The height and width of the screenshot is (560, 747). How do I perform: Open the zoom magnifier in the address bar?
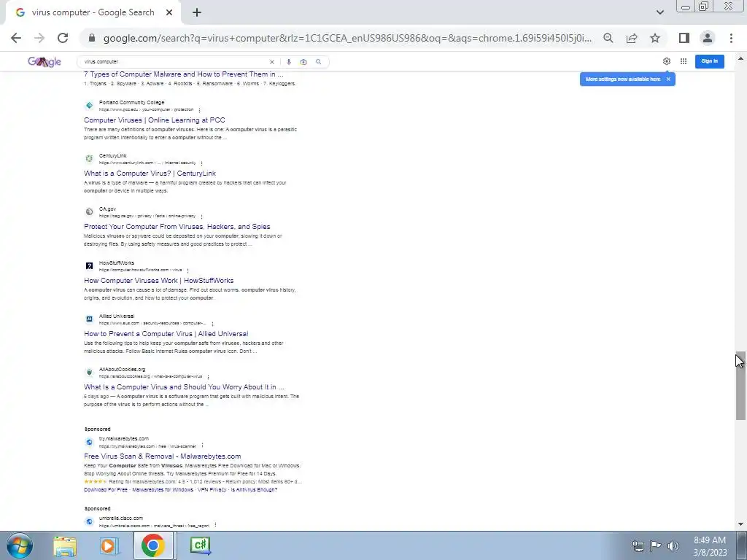(608, 38)
